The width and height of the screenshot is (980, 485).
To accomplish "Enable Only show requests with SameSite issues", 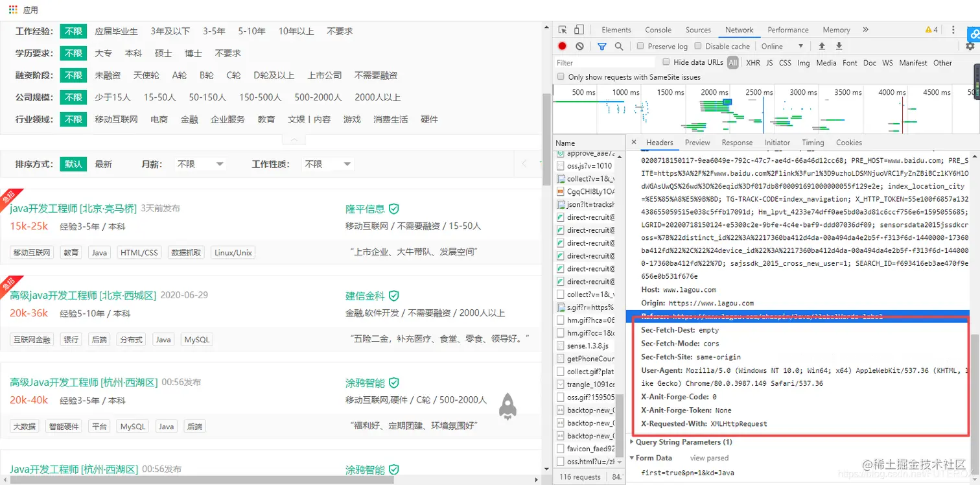I will (x=560, y=77).
